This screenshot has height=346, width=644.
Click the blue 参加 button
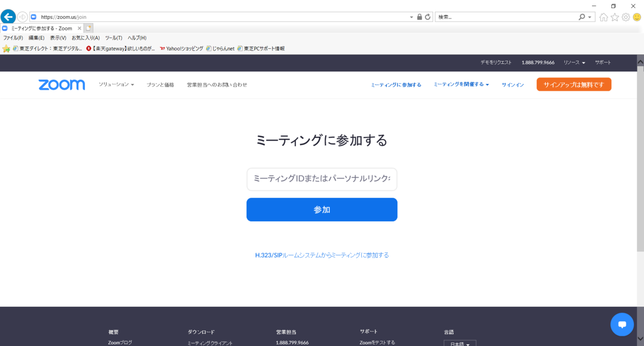(322, 210)
